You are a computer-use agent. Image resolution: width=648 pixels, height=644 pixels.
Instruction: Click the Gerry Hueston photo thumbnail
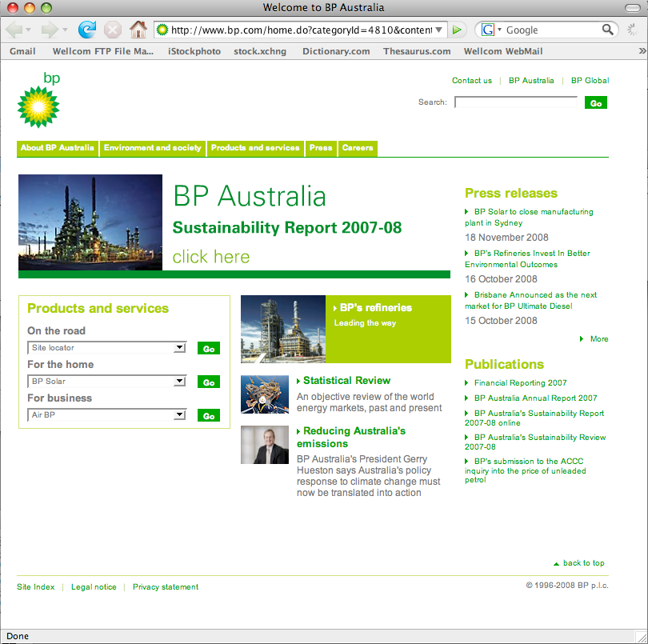[x=265, y=445]
